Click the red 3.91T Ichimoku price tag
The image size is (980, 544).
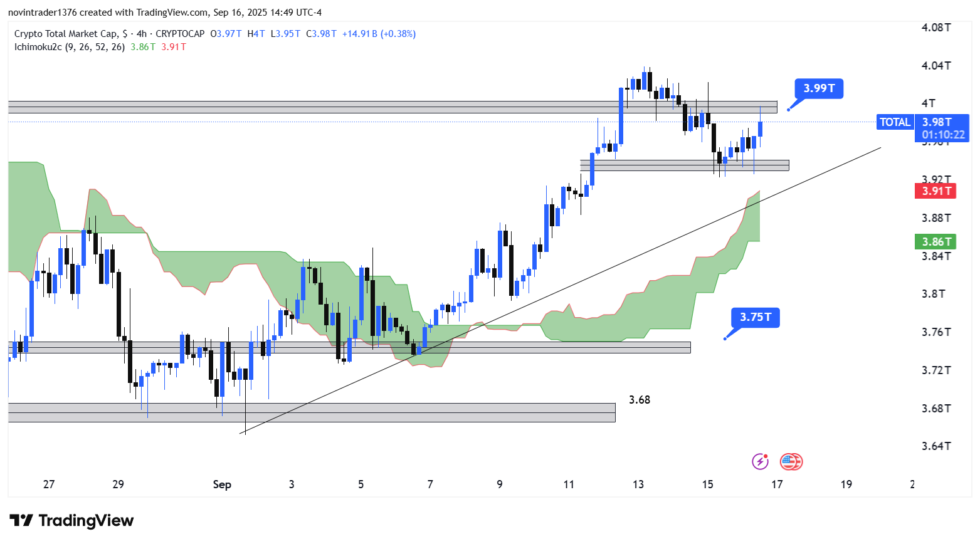935,191
